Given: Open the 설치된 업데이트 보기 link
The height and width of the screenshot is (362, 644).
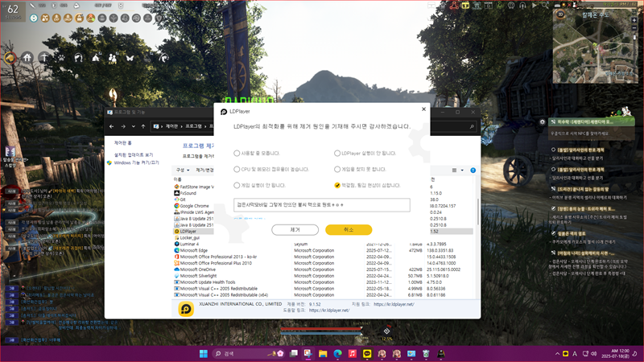Looking at the screenshot, I should pyautogui.click(x=134, y=154).
